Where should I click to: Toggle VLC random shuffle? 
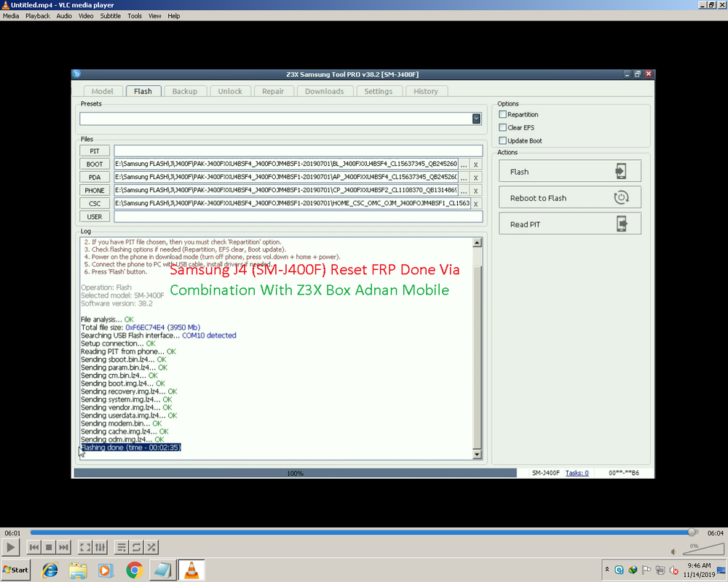tap(151, 548)
